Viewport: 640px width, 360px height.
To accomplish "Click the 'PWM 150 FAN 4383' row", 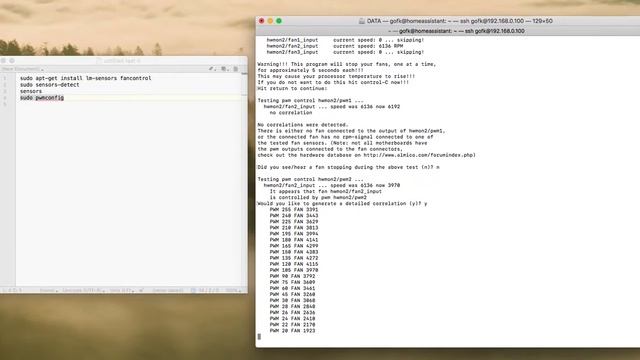I will (294, 252).
